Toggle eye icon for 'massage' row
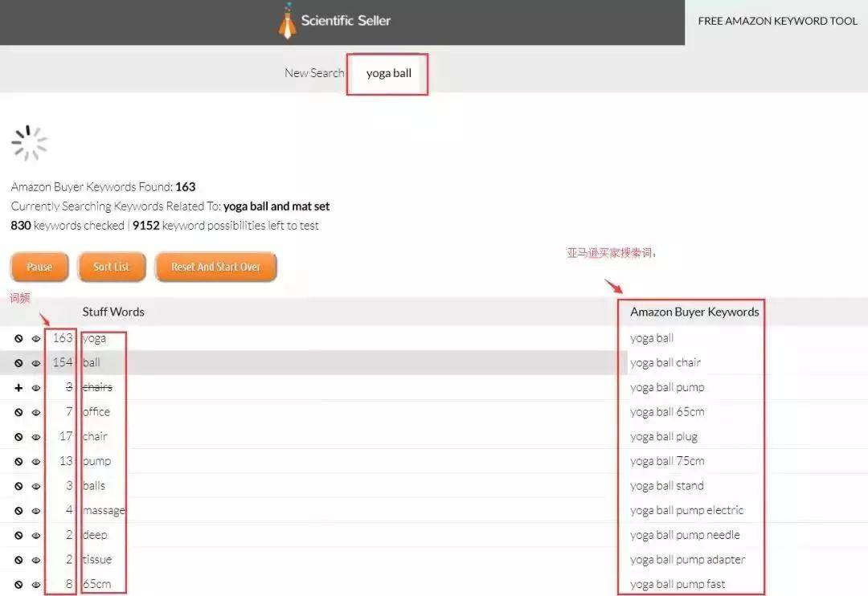 coord(36,511)
